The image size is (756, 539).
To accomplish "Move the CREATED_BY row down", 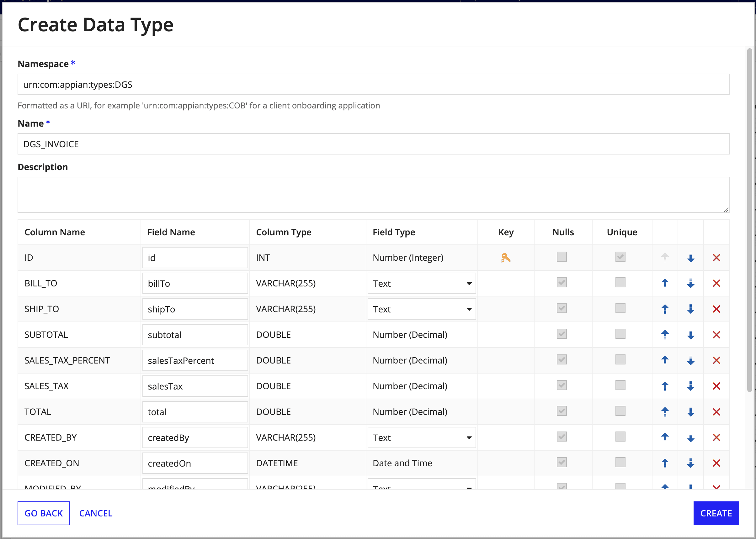I will pyautogui.click(x=690, y=437).
